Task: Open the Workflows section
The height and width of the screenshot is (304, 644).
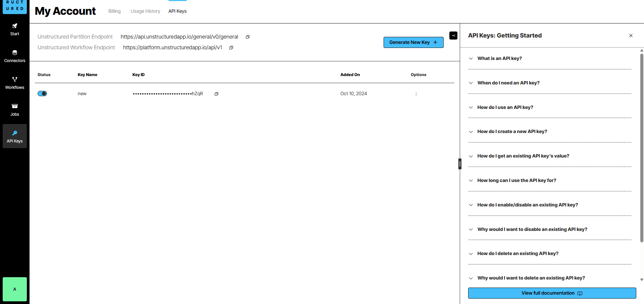Action: click(14, 82)
